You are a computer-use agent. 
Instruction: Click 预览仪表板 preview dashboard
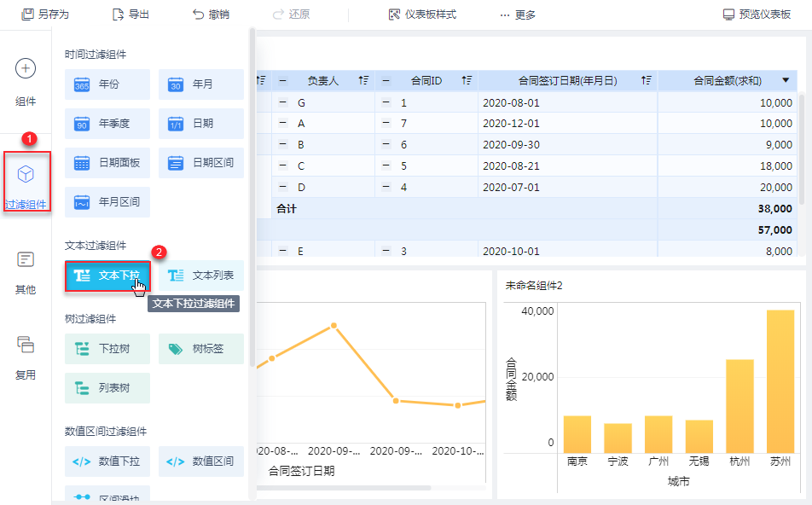pos(757,15)
